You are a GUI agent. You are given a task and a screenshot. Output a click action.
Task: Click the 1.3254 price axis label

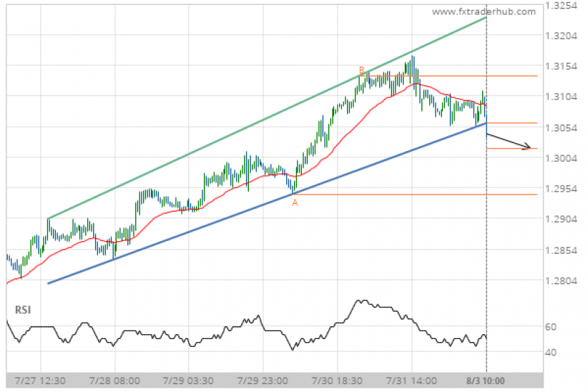coord(561,6)
